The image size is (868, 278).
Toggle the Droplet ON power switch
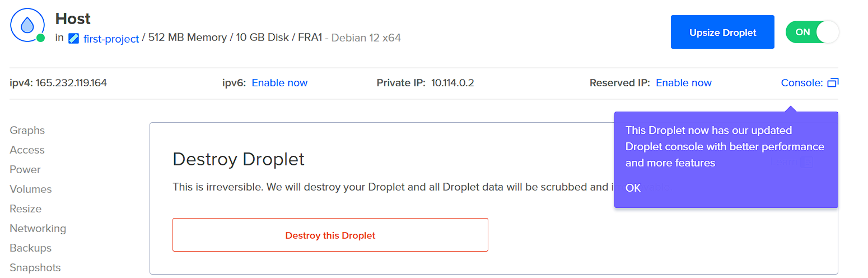(812, 32)
